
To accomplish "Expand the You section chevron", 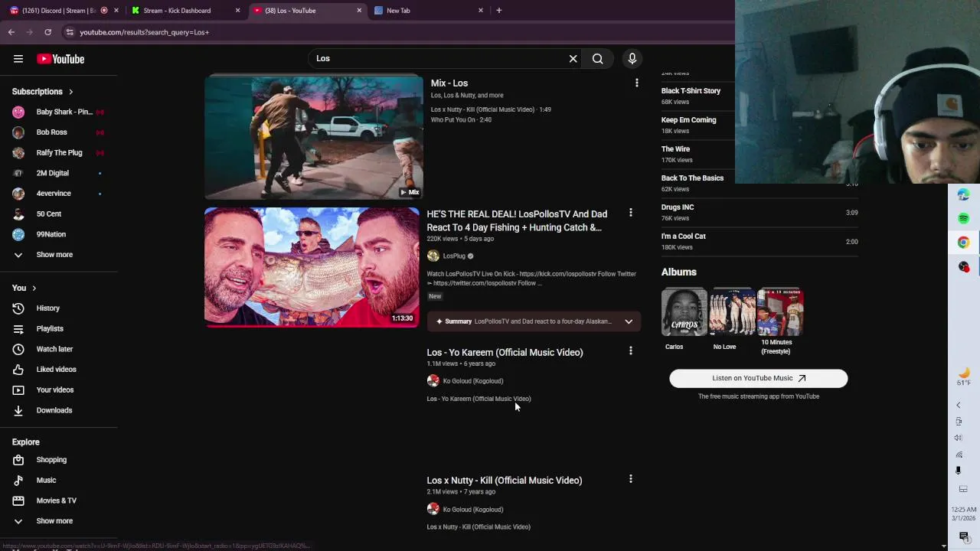I will [34, 289].
